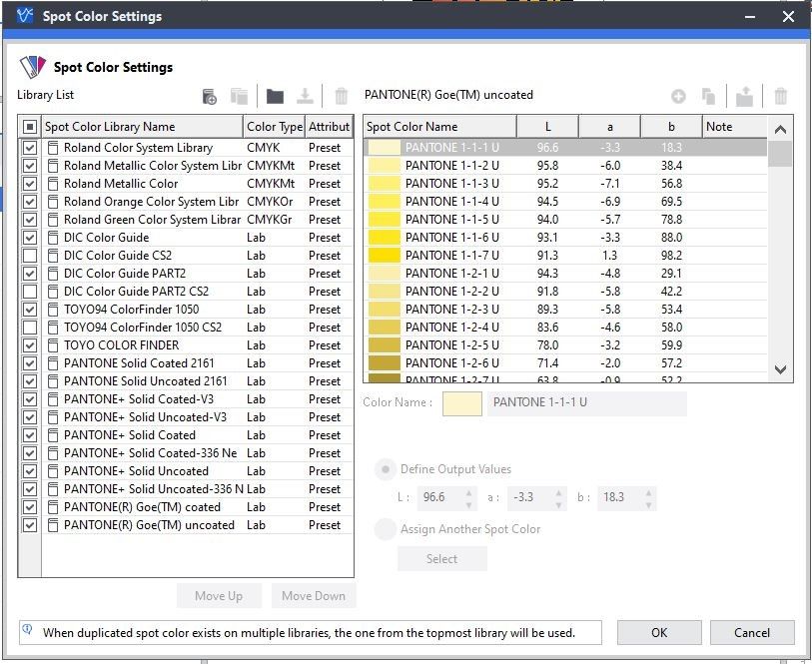Click the 38.4 b value of PANTONE 1-1-2 U
The image size is (812, 664).
671,166
